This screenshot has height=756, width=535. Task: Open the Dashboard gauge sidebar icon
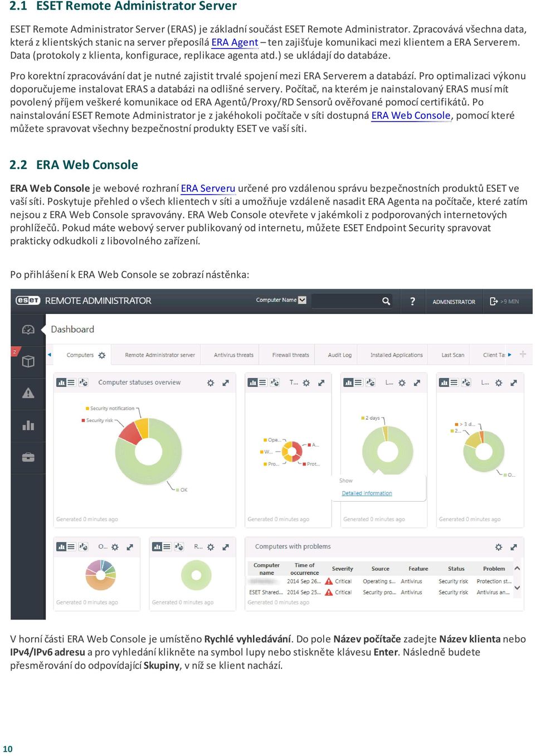(28, 329)
